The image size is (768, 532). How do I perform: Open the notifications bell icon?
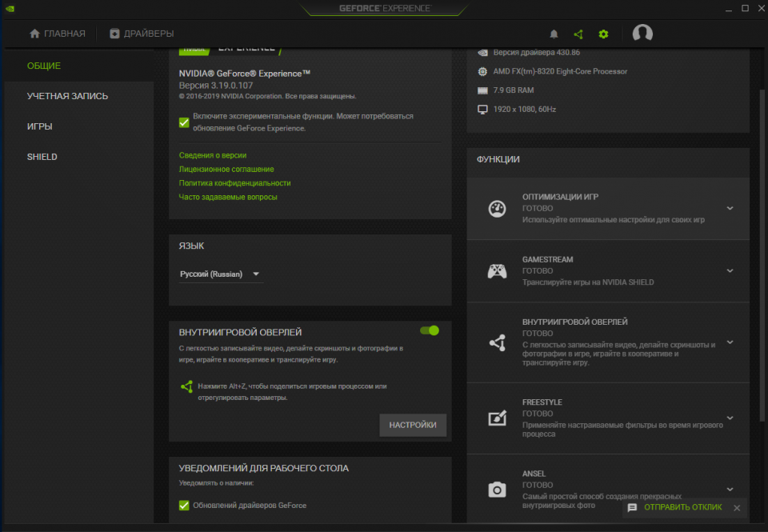pyautogui.click(x=554, y=34)
